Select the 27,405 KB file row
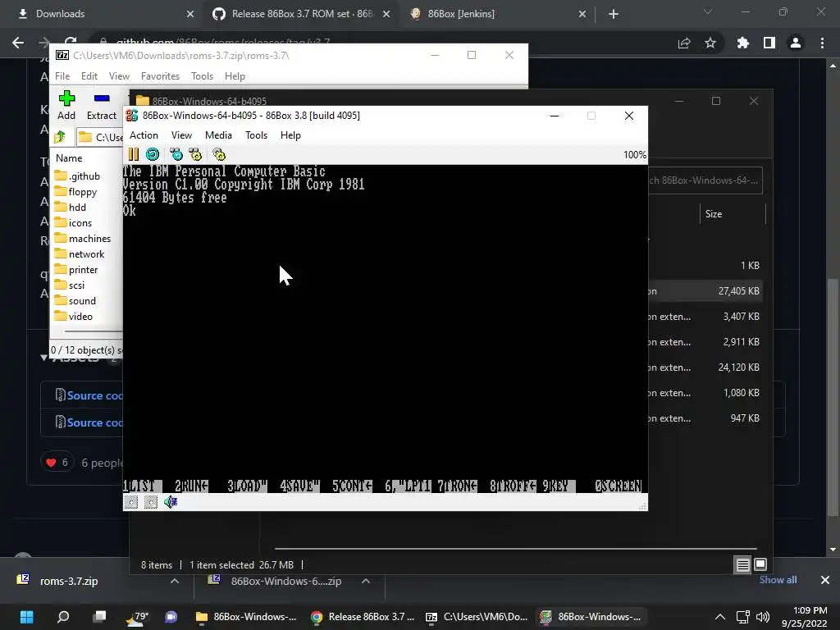840x630 pixels. coord(705,291)
